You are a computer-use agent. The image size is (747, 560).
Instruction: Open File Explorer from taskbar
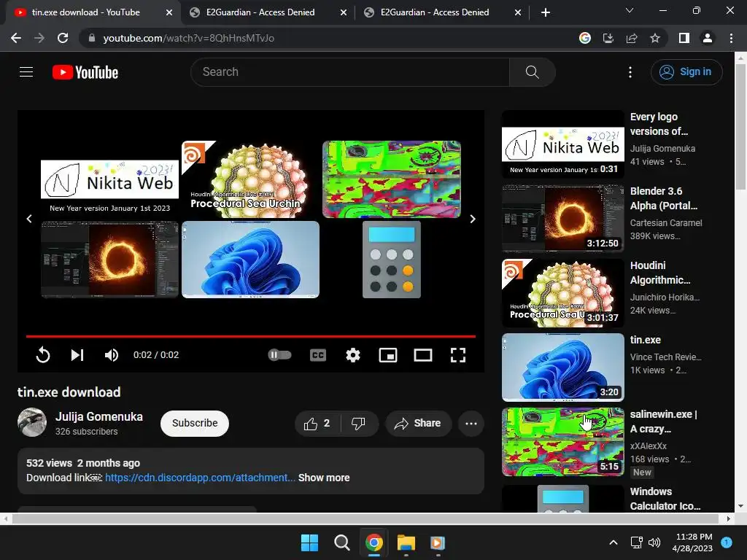406,542
